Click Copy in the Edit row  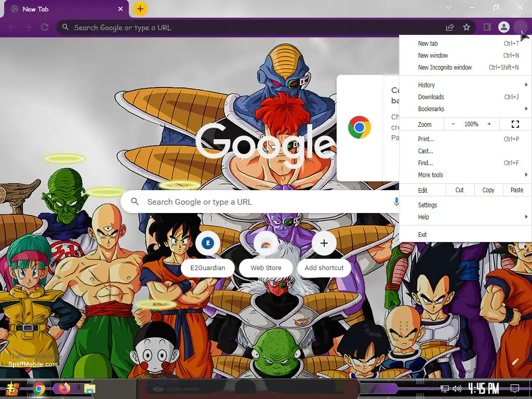(x=488, y=190)
